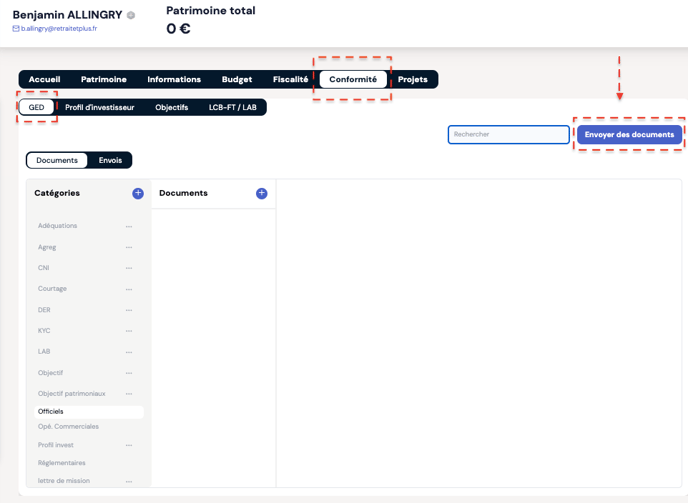Open options menu for Objectif category
Screen dimensions: 688x503
coord(129,373)
